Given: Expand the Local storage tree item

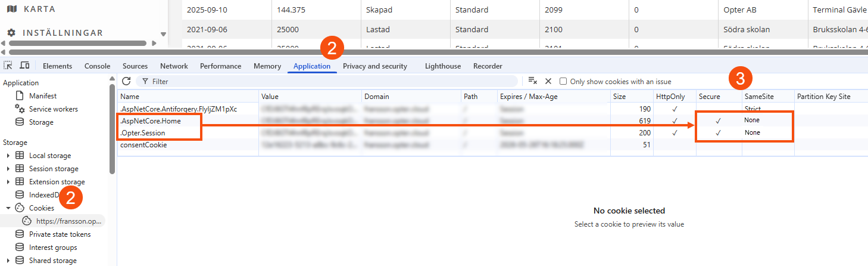Looking at the screenshot, I should [8, 156].
